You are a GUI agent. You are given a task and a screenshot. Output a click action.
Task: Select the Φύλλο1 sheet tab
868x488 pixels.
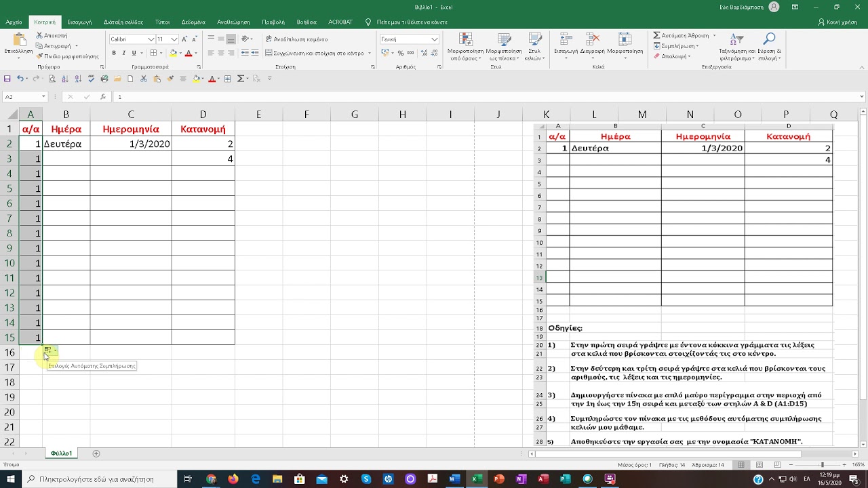click(x=61, y=453)
